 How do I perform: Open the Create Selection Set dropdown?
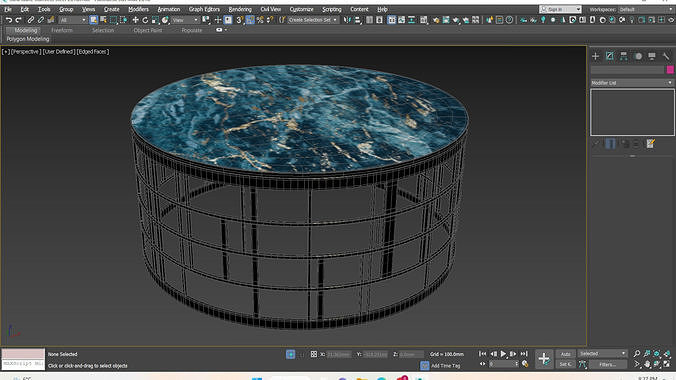coord(313,20)
